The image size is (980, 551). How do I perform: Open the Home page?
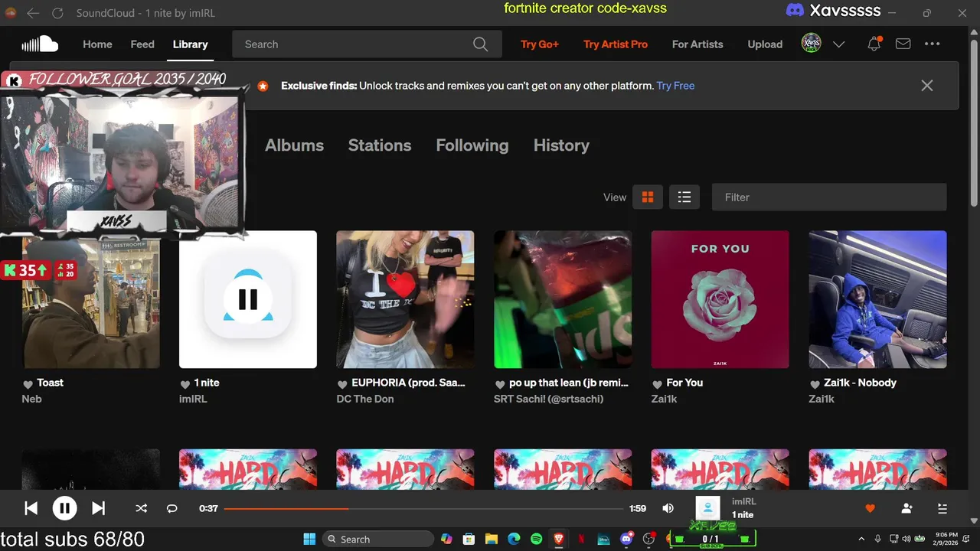(97, 44)
